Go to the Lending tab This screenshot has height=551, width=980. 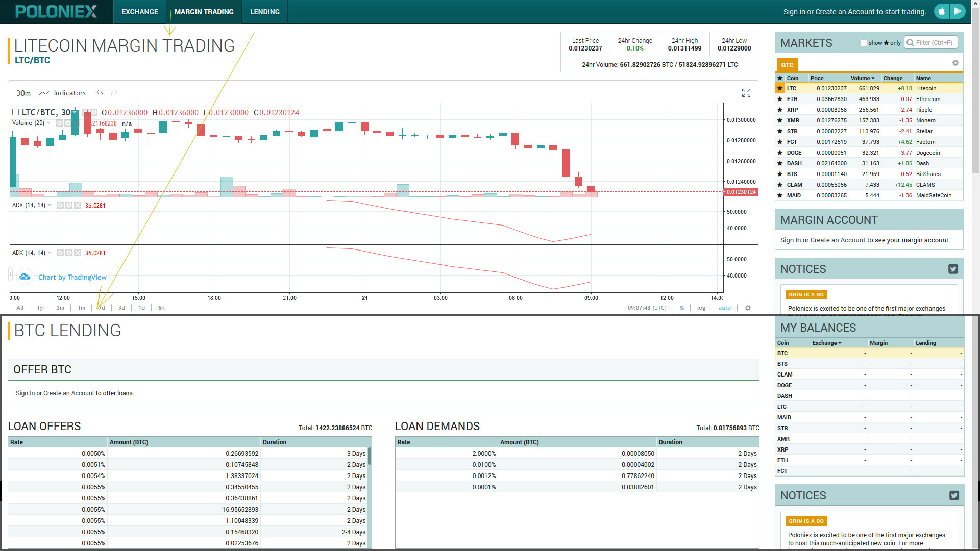coord(264,12)
